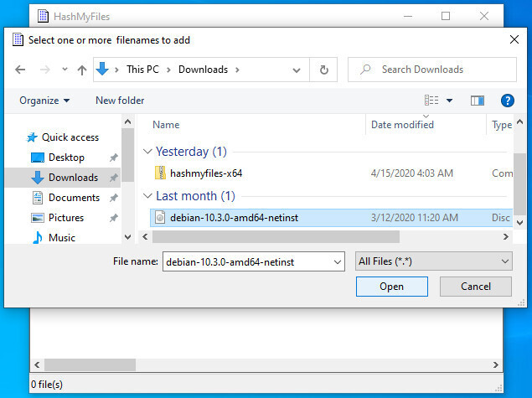Open the address bar history dropdown
Image resolution: width=532 pixels, height=398 pixels.
tap(297, 70)
